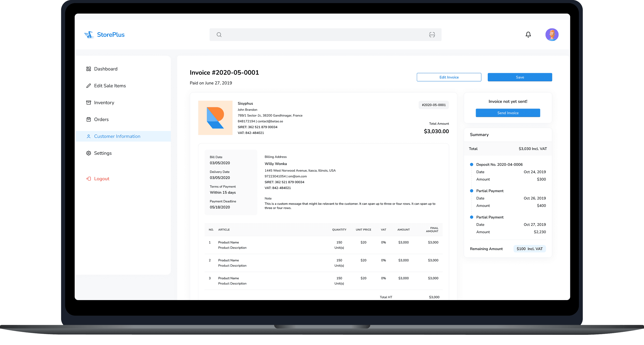Open the user avatar profile
Viewport: 644px width, 345px height.
[x=552, y=35]
